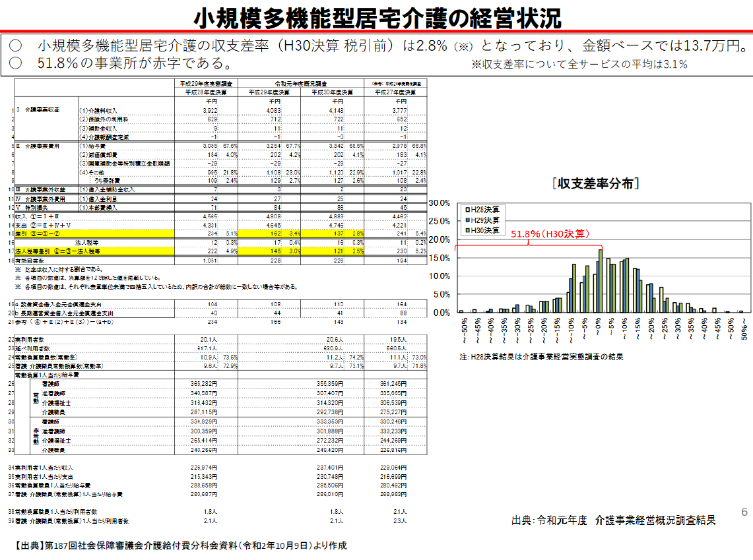The width and height of the screenshot is (753, 560).
Task: Click the page number 6
Action: click(744, 512)
